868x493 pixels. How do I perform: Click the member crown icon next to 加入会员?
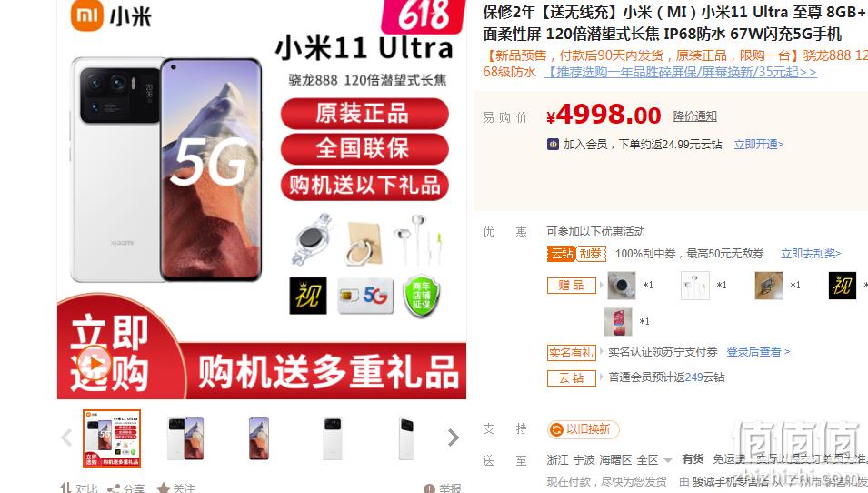(x=553, y=144)
